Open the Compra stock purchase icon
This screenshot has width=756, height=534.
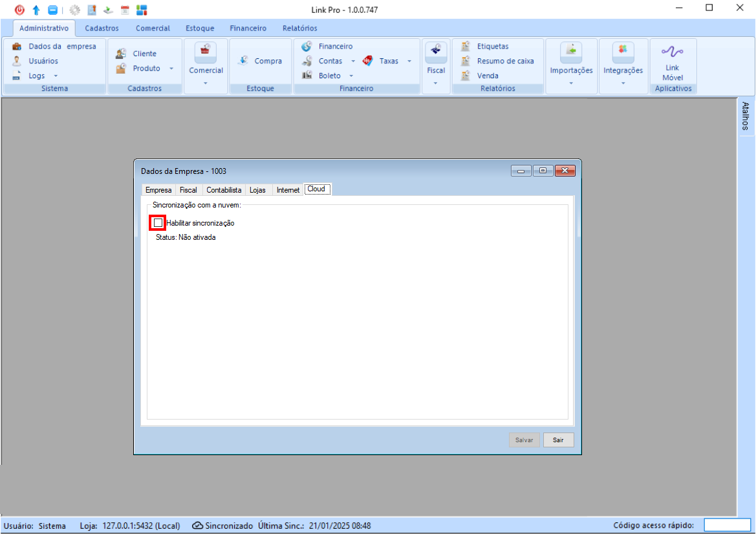click(243, 61)
